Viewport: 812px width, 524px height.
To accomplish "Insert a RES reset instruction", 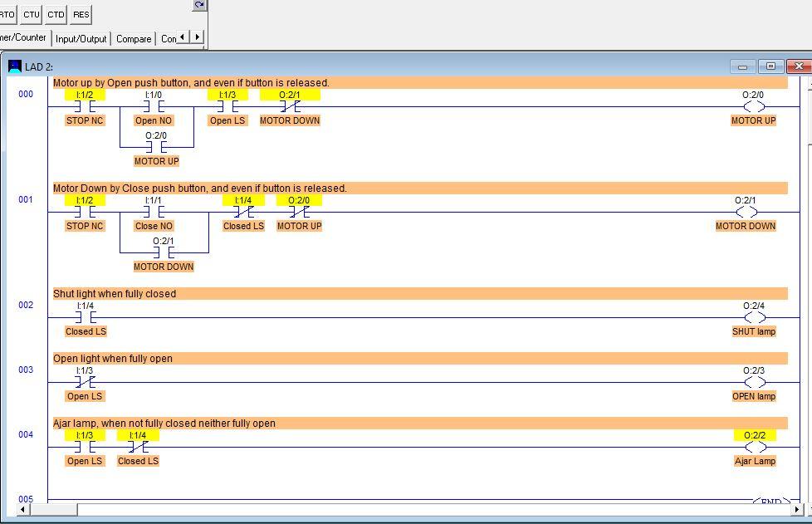I will (x=81, y=14).
